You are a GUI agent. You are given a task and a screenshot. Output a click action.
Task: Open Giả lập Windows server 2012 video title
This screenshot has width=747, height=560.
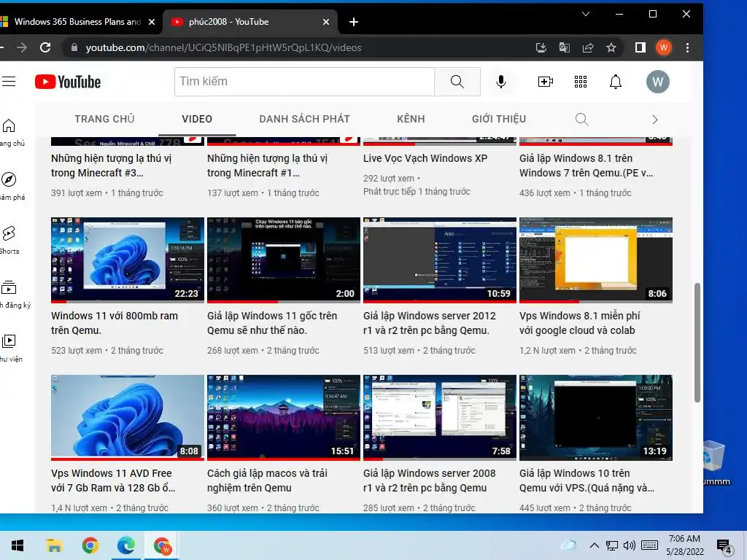429,323
